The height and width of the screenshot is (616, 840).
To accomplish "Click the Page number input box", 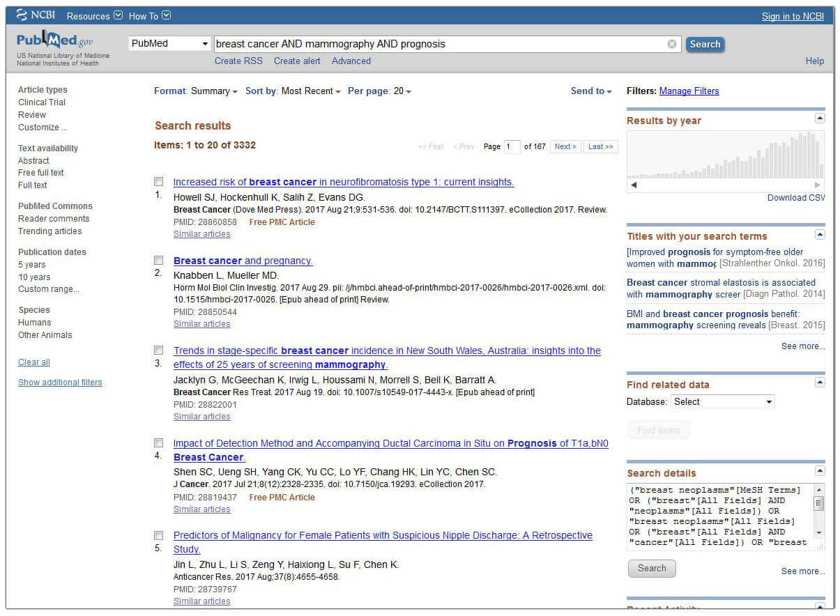I will point(512,146).
